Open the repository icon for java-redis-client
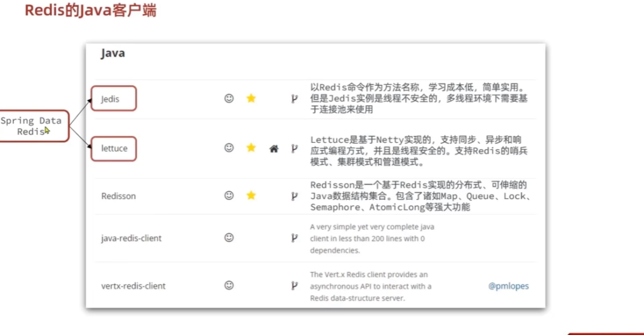 294,238
